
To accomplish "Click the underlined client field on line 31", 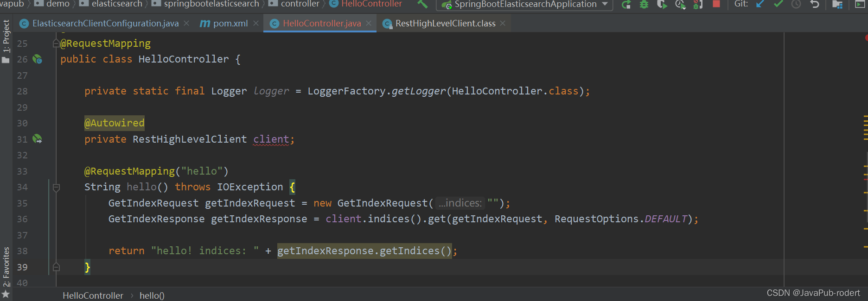I will point(271,139).
